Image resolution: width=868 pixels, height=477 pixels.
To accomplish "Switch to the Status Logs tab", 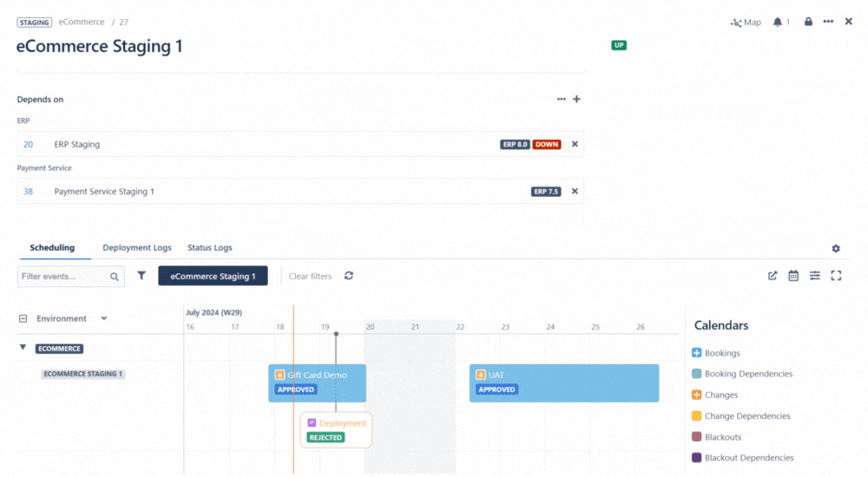I will pyautogui.click(x=209, y=248).
